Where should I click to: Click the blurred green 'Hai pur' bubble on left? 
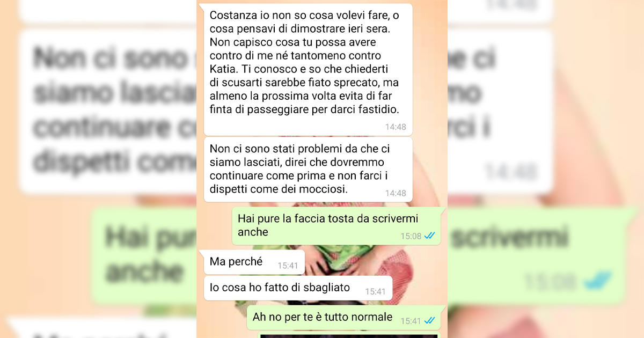[145, 253]
